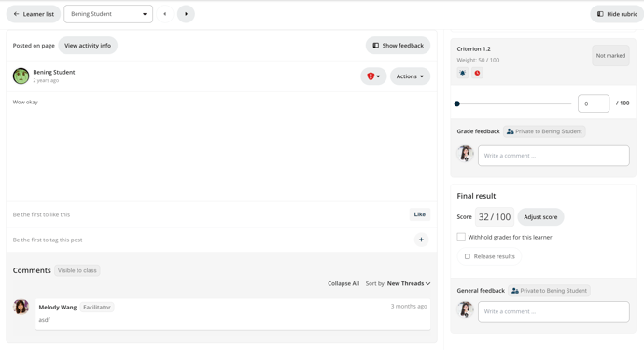This screenshot has height=357, width=644.
Task: Open Sort by New Threads dropdown
Action: pyautogui.click(x=398, y=283)
